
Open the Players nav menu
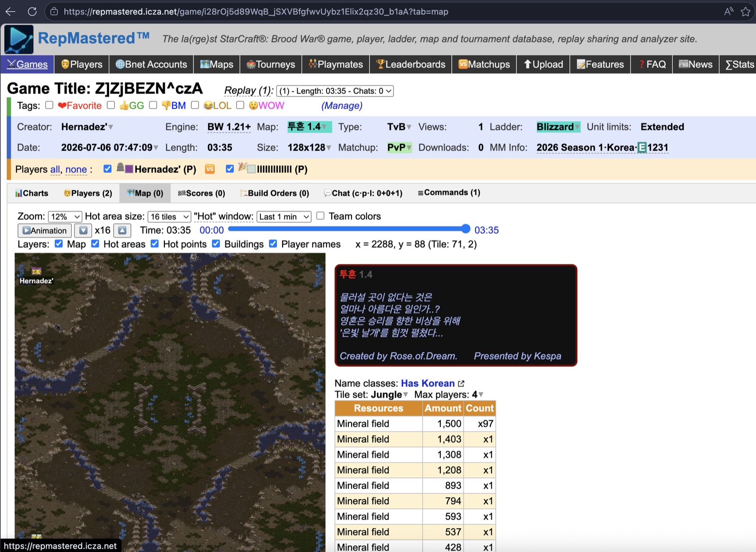point(82,64)
